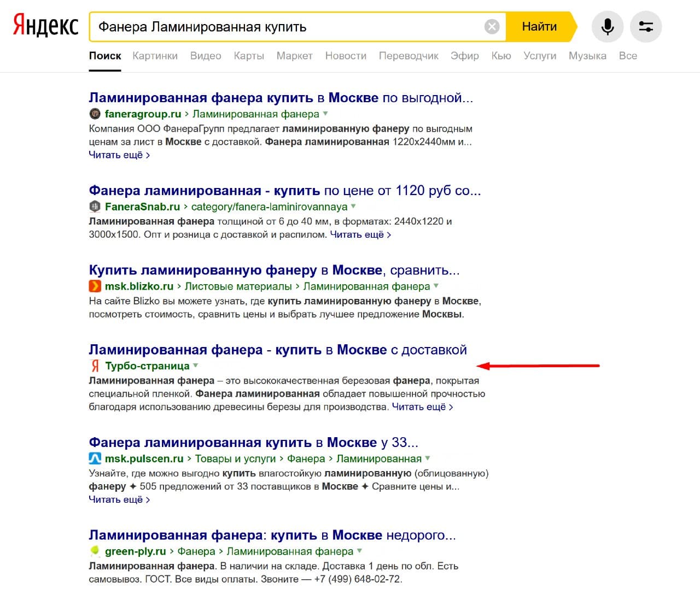
Task: Click the faneragroup.ru site favicon
Action: (95, 114)
